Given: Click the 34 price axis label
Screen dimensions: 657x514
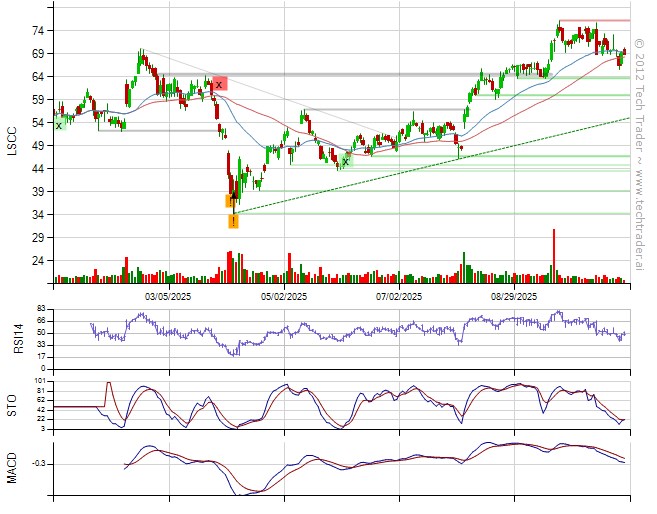Looking at the screenshot, I should point(36,214).
